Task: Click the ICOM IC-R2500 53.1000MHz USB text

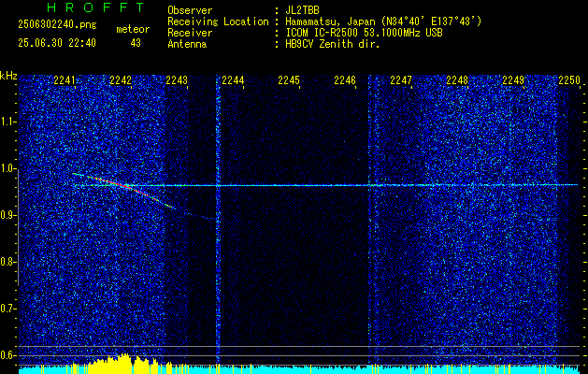Action: coord(364,33)
